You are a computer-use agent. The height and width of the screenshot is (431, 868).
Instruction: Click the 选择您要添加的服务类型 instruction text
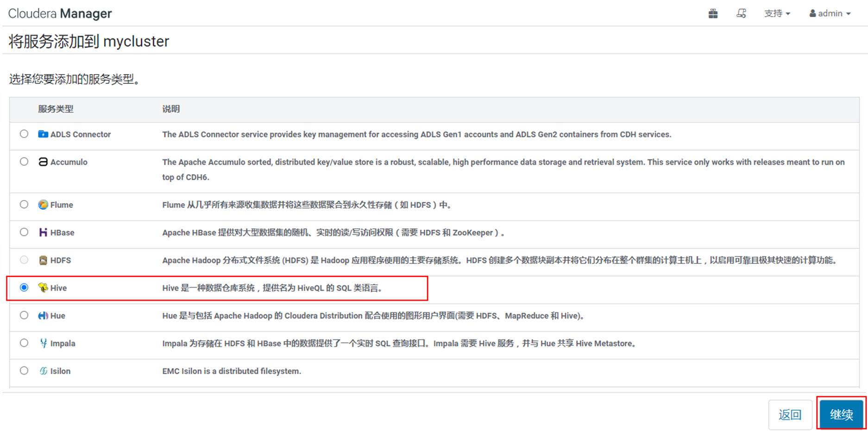coord(75,79)
